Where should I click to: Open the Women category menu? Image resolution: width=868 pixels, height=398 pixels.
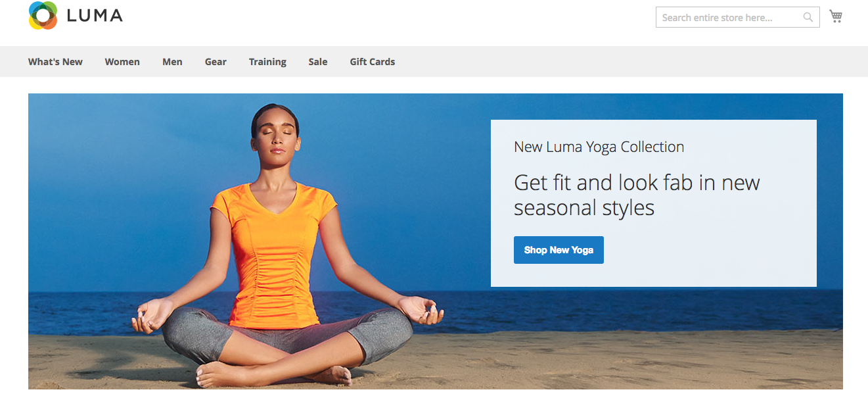(122, 62)
